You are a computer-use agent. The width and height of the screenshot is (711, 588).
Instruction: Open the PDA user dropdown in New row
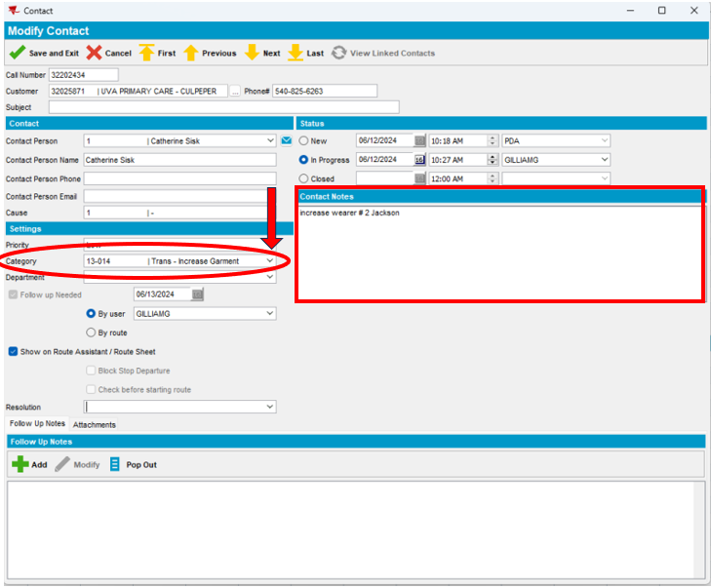click(x=605, y=141)
